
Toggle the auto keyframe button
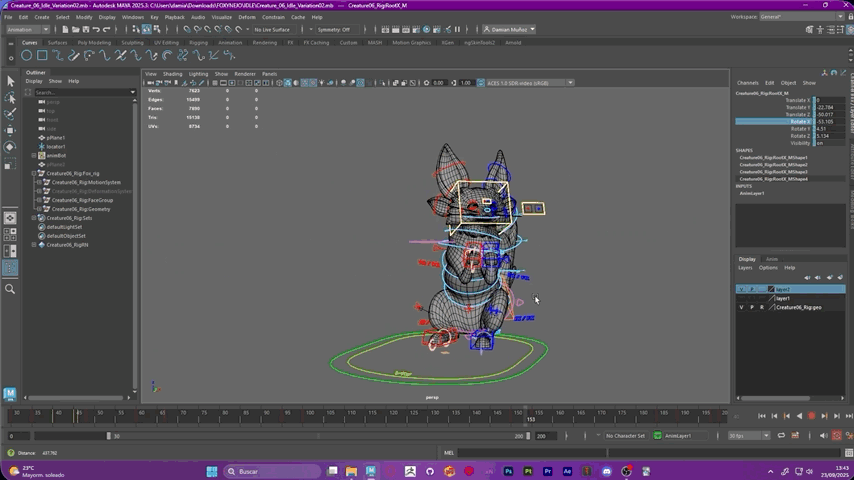837,435
